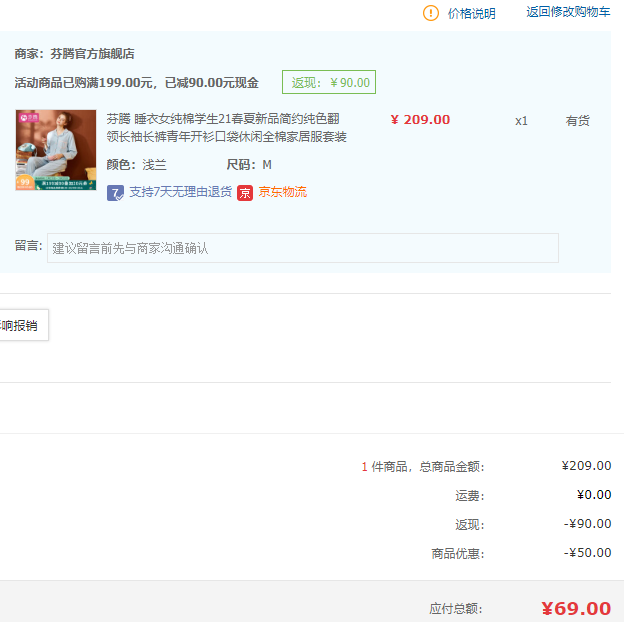624x622 pixels.
Task: Click the red 京 JD logistics icon
Action: coord(245,193)
